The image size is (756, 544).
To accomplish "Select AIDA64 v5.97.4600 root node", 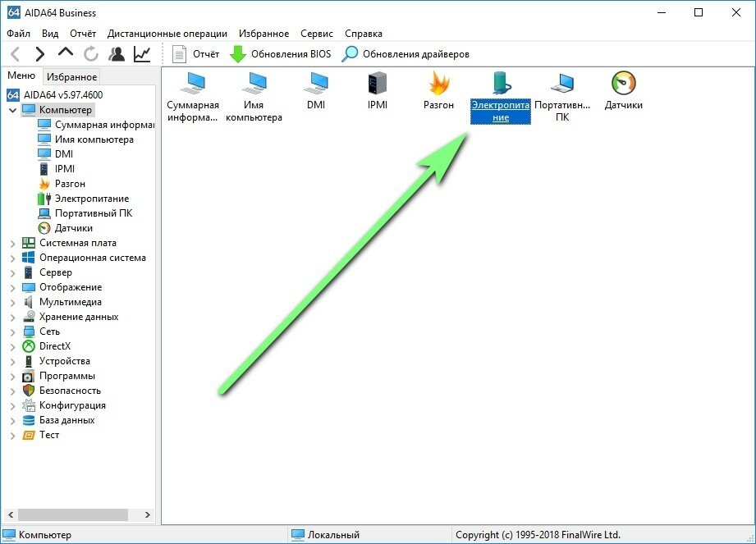I will click(55, 95).
